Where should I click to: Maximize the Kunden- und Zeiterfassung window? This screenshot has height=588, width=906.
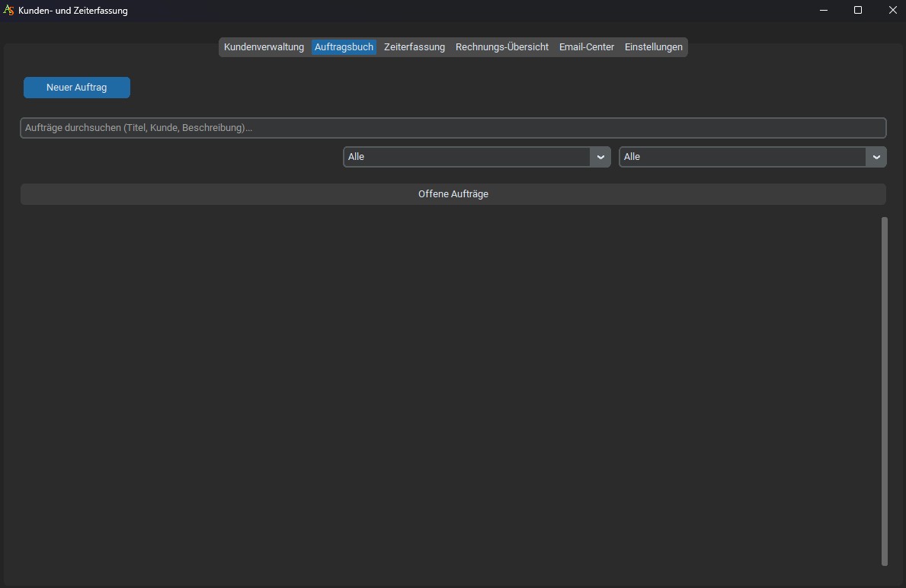click(858, 11)
